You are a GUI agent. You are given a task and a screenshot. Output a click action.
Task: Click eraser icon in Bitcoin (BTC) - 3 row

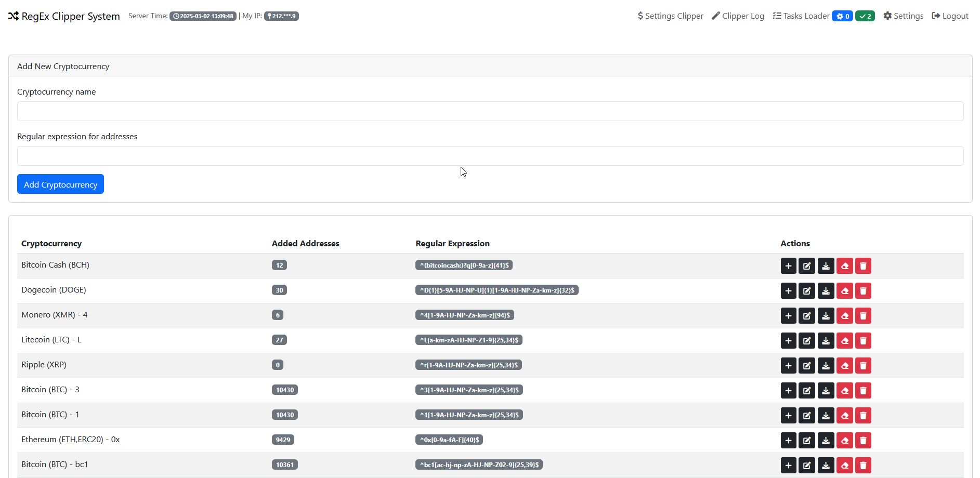844,391
